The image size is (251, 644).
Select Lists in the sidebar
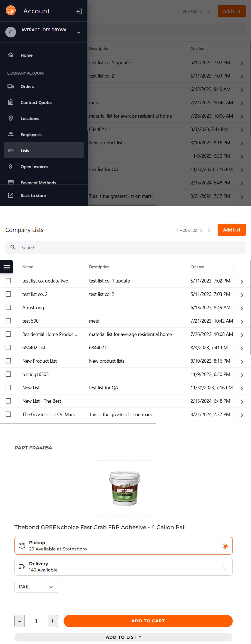point(44,150)
